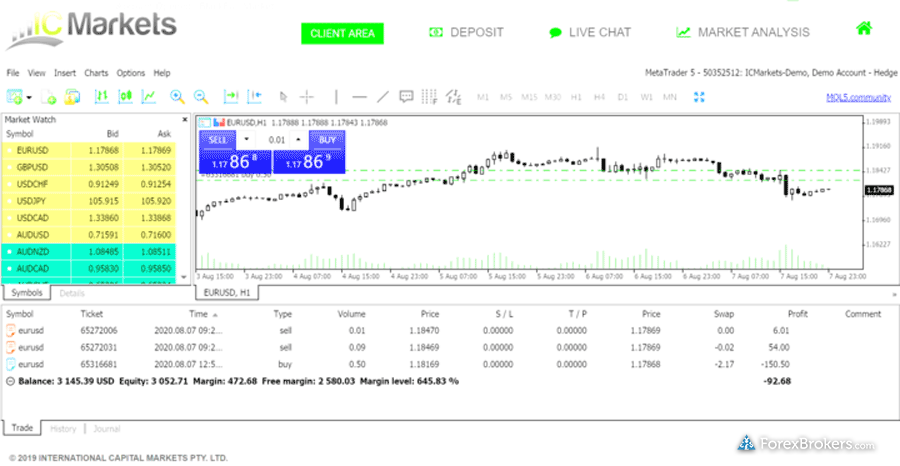Toggle chart shift from right edge

click(x=254, y=97)
